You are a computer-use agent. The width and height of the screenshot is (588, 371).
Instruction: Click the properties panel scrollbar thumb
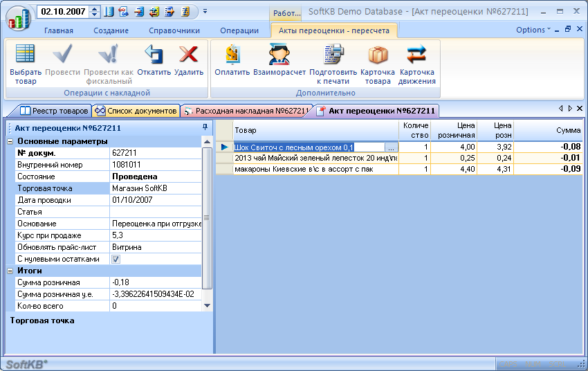click(207, 218)
